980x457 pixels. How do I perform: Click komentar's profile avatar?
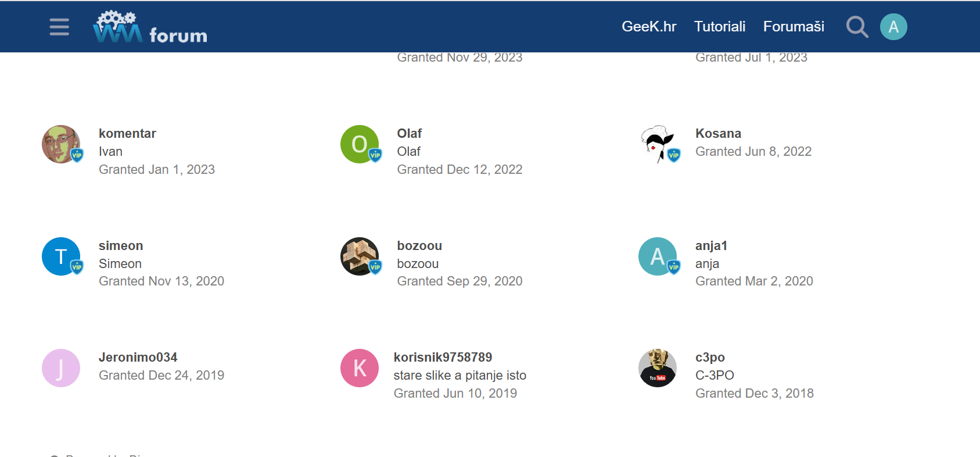pyautogui.click(x=61, y=144)
